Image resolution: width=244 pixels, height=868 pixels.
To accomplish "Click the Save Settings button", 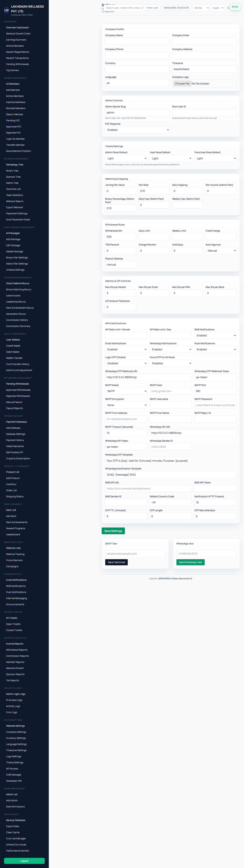I will tap(113, 531).
